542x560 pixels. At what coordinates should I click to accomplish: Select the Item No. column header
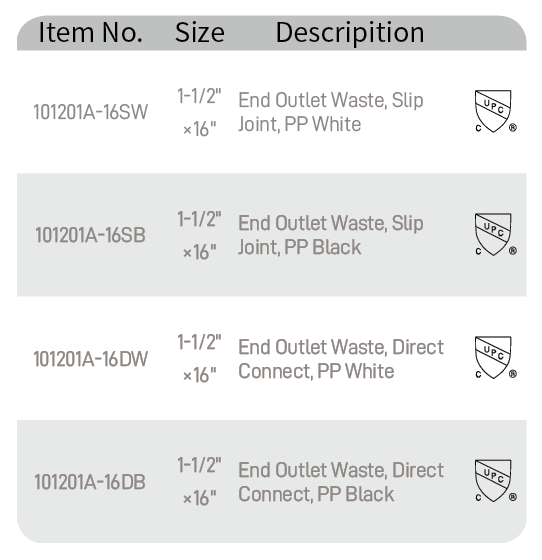pyautogui.click(x=90, y=32)
